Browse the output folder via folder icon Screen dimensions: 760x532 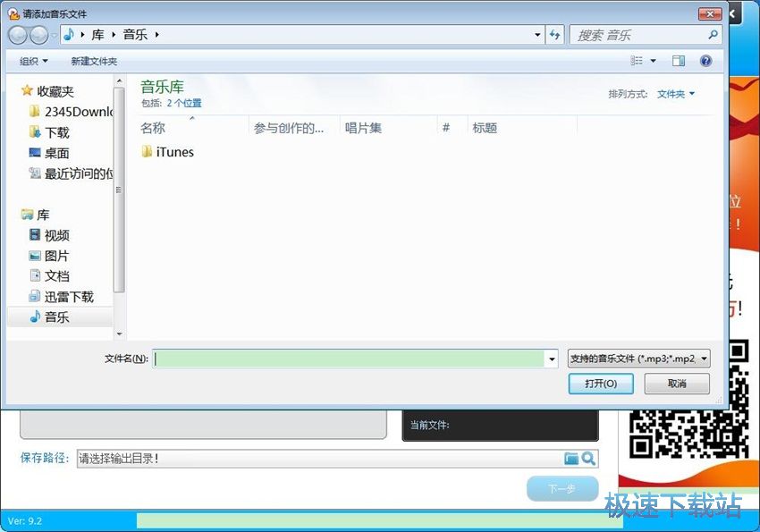tap(571, 459)
